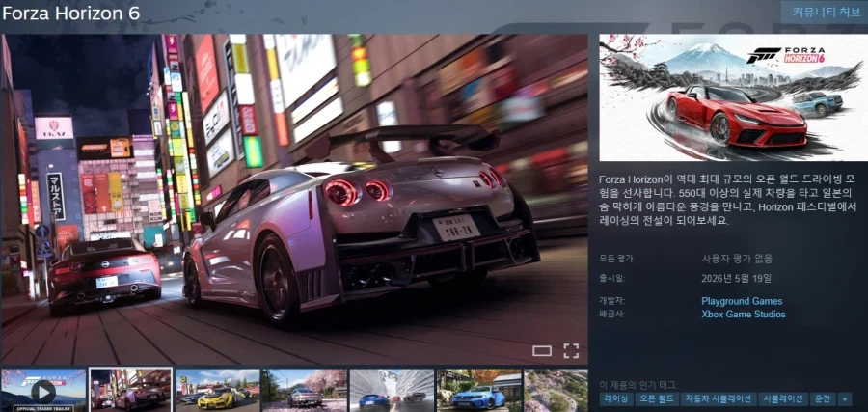Screen dimensions: 868x412
Task: Select the blue hatchback thumbnail
Action: pyautogui.click(x=478, y=390)
